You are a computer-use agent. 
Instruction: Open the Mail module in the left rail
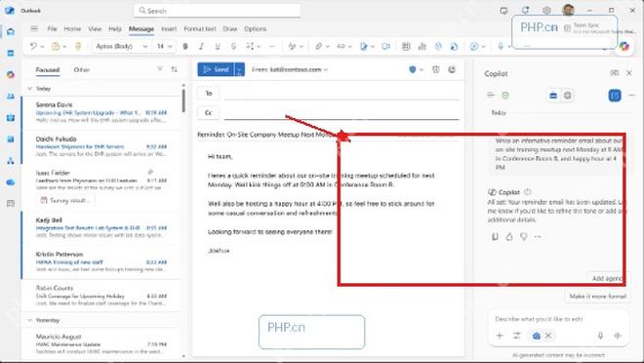point(11,31)
